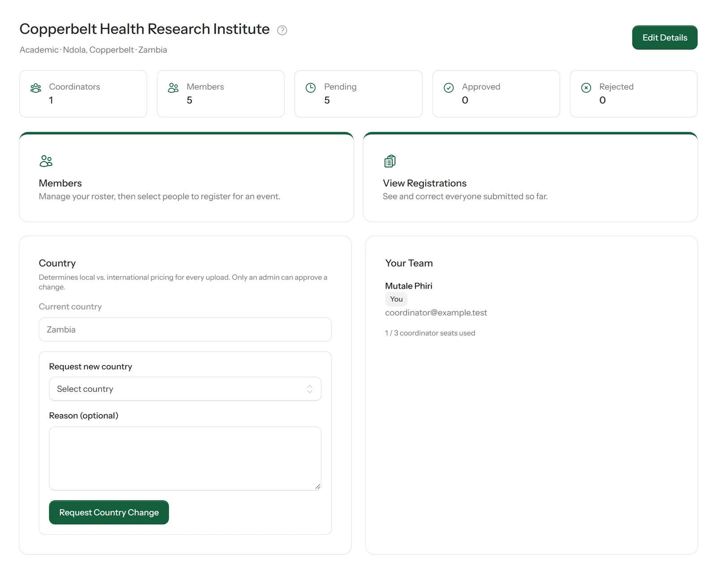
Task: Click the Approved stat card
Action: [x=496, y=94]
